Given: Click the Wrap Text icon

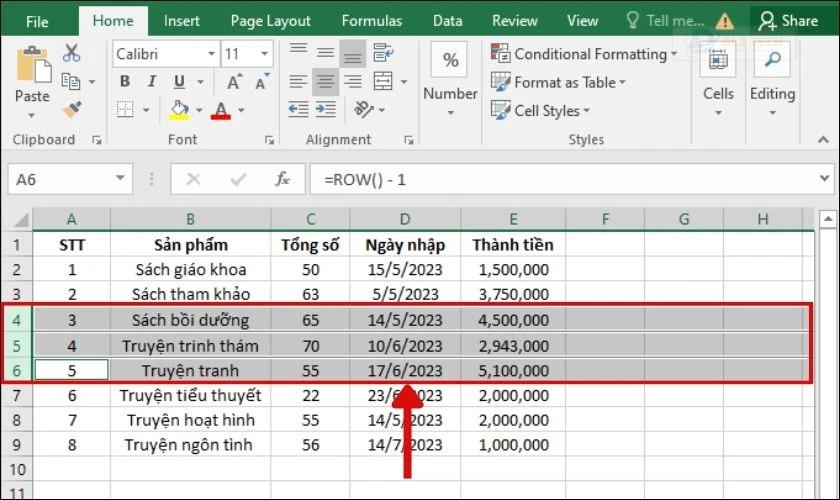Looking at the screenshot, I should [x=382, y=53].
